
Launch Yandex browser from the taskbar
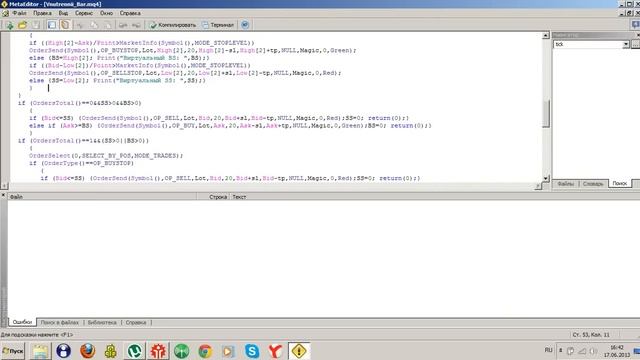276,351
